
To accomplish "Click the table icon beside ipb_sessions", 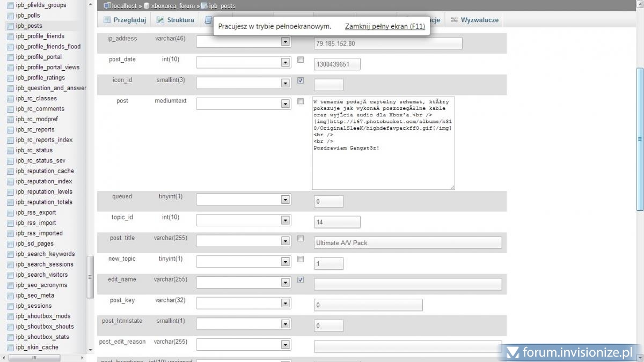I will 10,306.
